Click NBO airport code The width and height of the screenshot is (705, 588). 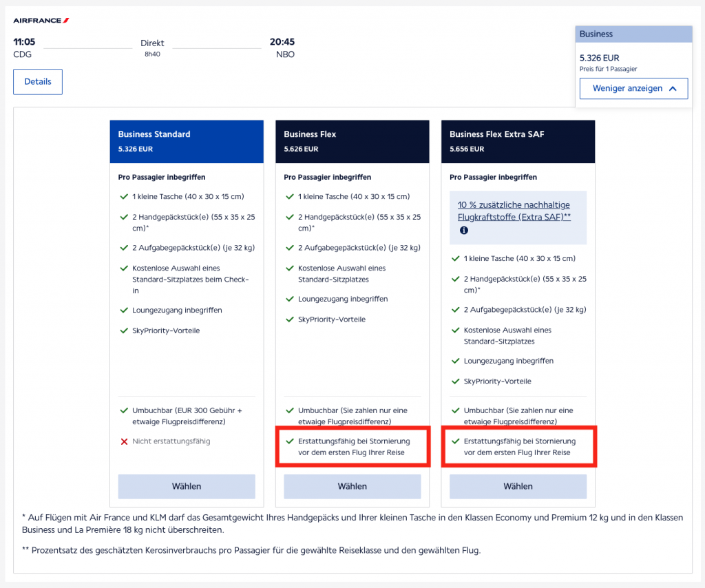point(285,54)
